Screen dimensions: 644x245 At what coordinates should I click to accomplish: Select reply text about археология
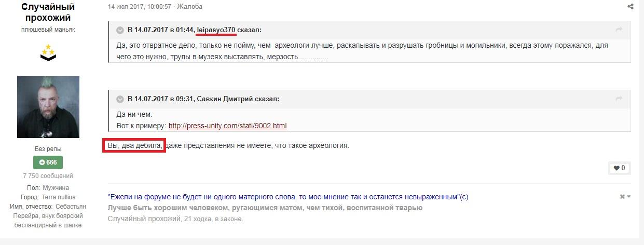pyautogui.click(x=228, y=146)
